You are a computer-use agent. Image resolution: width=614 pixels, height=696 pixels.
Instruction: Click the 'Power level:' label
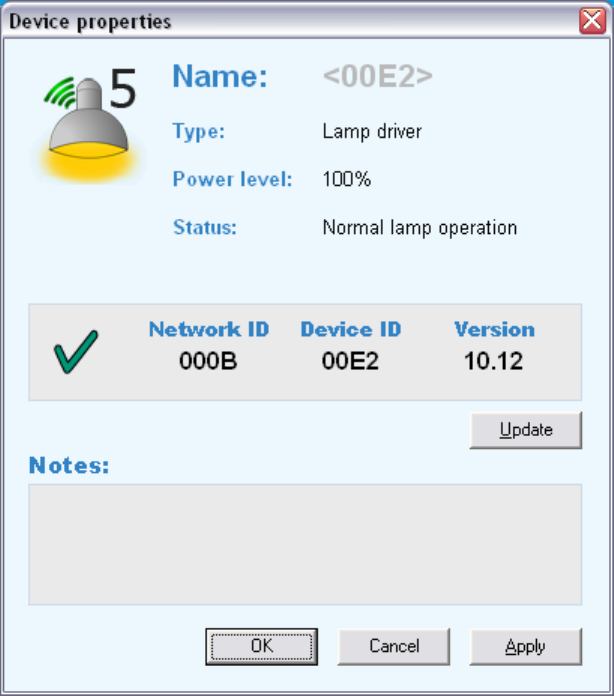pyautogui.click(x=233, y=179)
